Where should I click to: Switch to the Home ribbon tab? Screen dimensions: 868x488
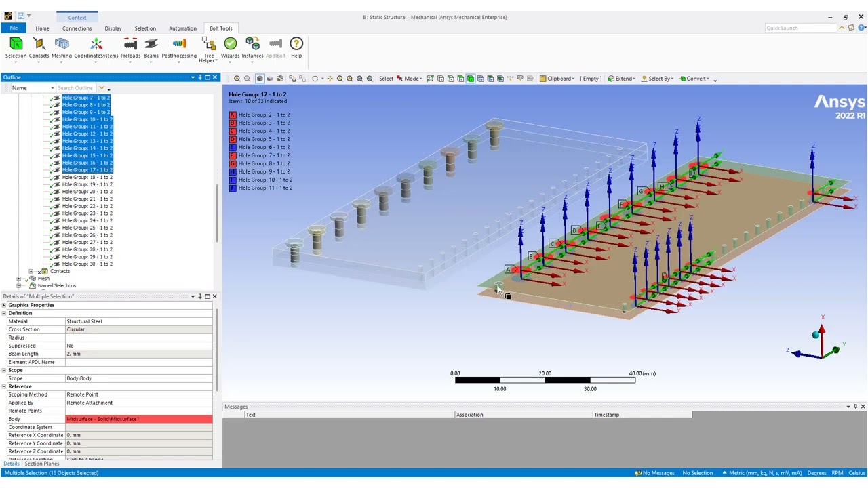pyautogui.click(x=42, y=28)
